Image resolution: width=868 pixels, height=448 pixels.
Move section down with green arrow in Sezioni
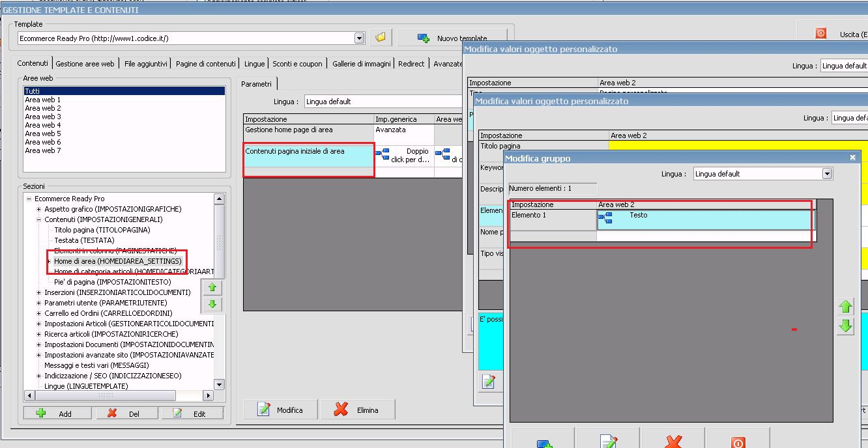[x=212, y=304]
